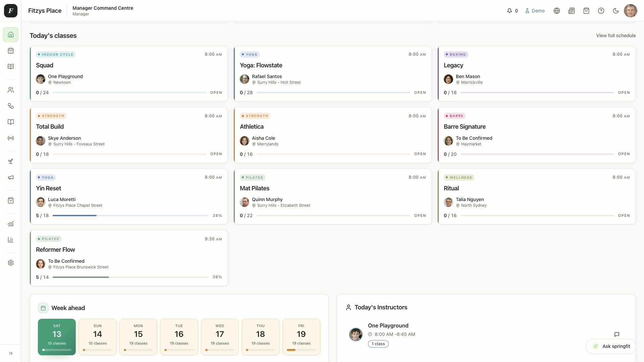Select Thu 18 in Week ahead
Screen dimensions: 644x362
(261, 337)
